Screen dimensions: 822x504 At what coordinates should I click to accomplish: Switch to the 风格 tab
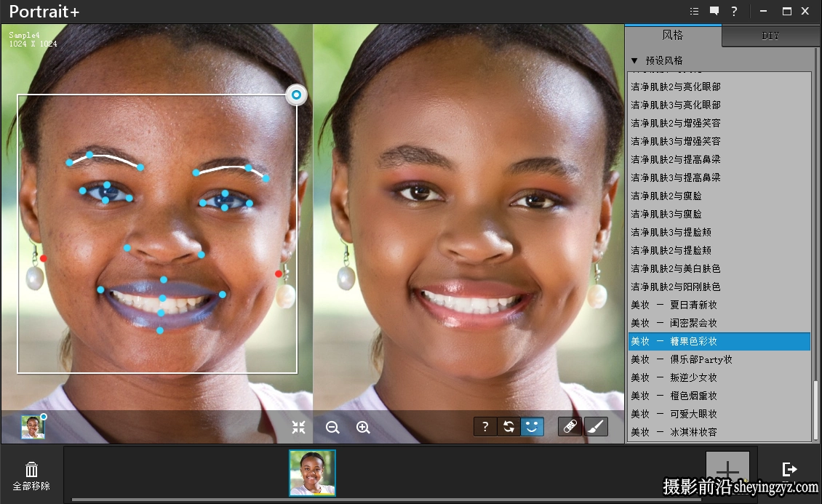pyautogui.click(x=673, y=35)
